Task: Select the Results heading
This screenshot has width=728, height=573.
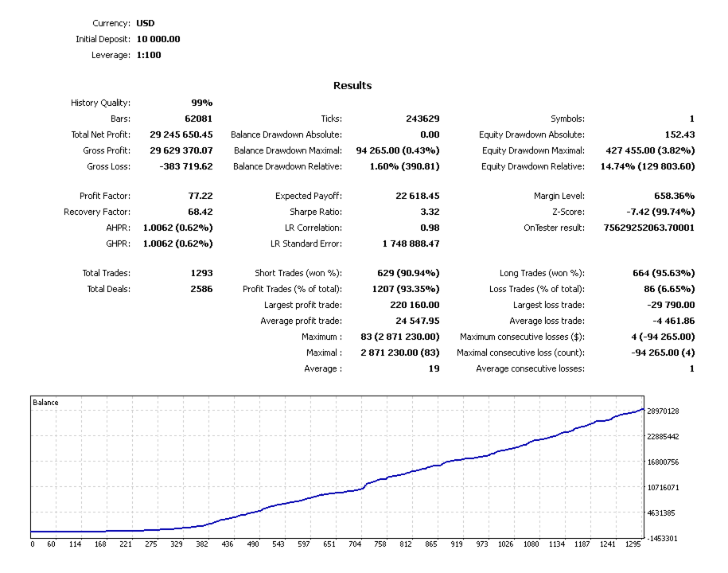Action: point(352,85)
